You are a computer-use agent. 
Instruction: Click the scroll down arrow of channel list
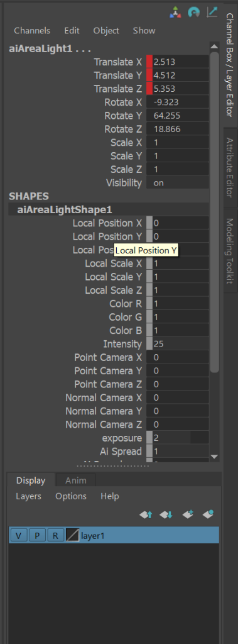[214, 457]
